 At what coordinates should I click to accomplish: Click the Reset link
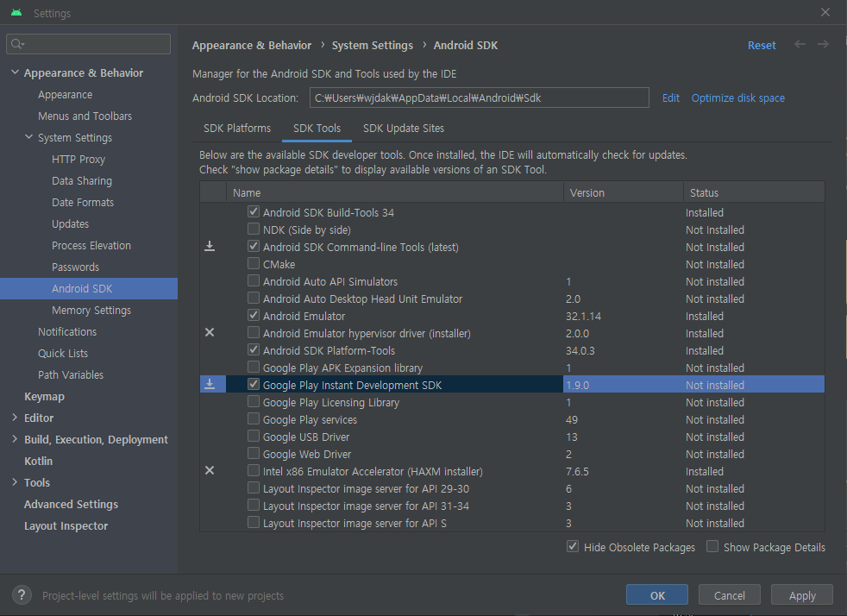pyautogui.click(x=762, y=46)
